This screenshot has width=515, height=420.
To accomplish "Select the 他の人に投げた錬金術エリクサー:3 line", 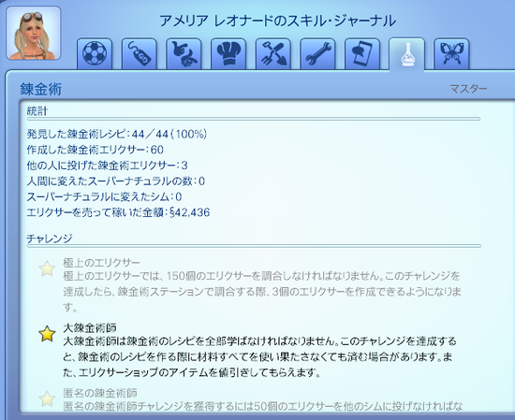I will coord(107,166).
